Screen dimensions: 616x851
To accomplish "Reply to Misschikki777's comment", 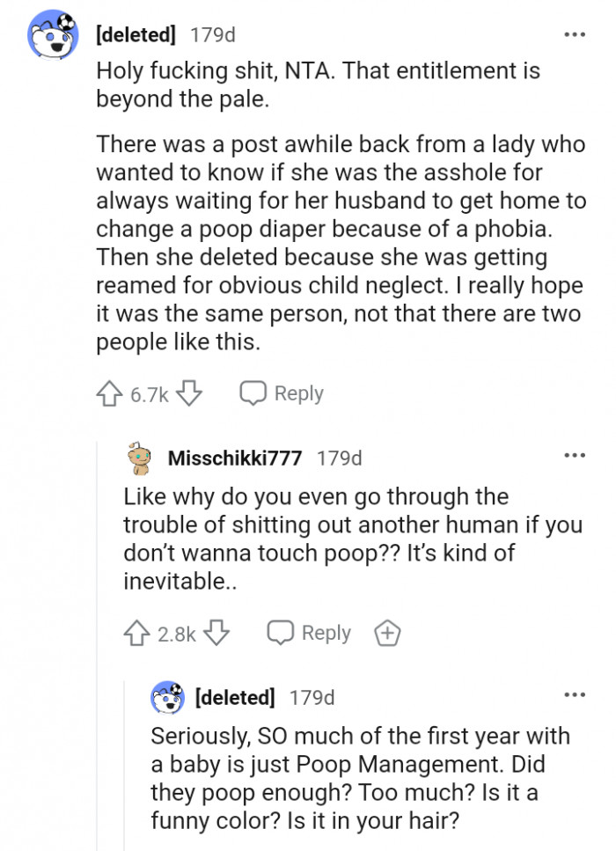I will click(309, 633).
